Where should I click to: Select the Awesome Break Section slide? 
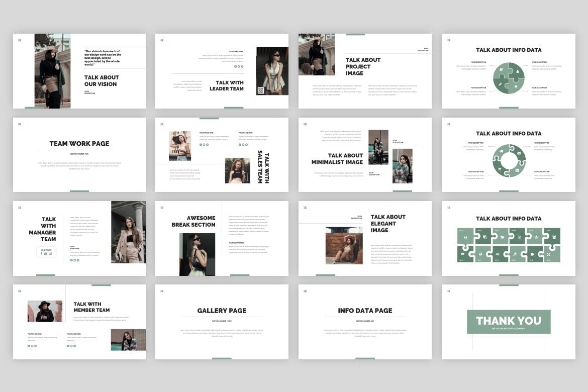click(x=222, y=238)
